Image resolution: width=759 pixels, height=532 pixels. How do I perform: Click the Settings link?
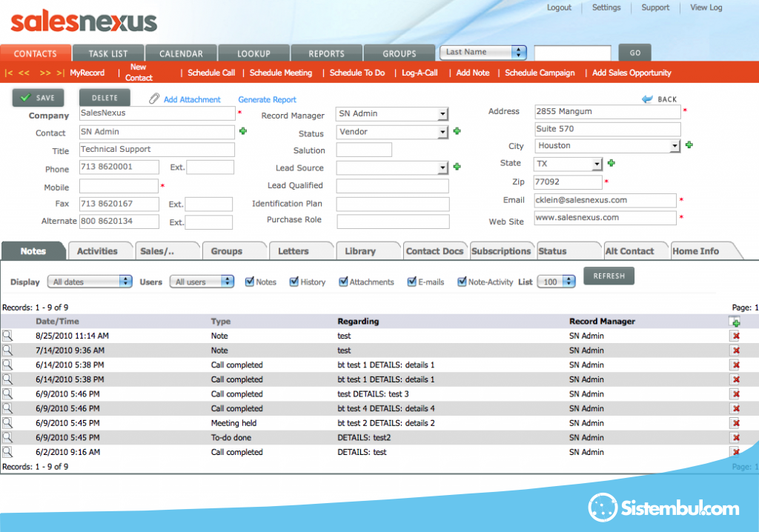pyautogui.click(x=606, y=7)
